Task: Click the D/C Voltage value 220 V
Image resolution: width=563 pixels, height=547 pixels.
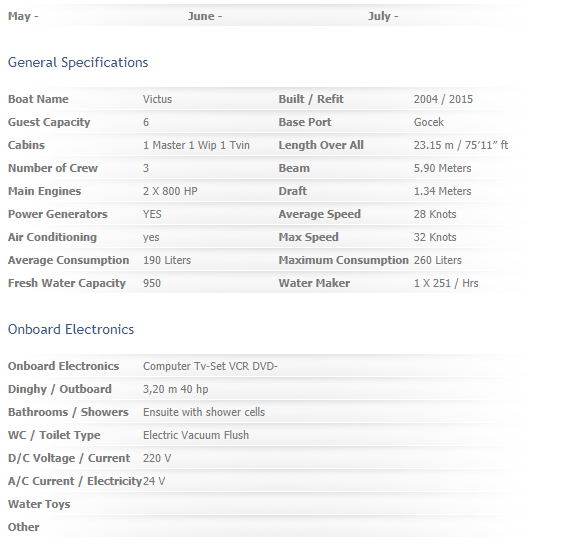Action: tap(157, 458)
